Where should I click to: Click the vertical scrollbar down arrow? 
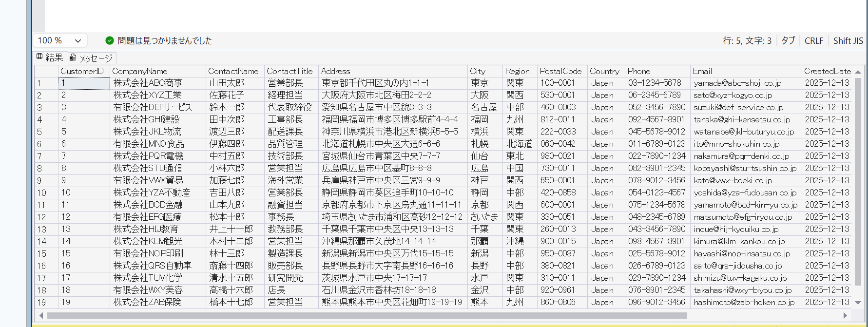[x=858, y=303]
